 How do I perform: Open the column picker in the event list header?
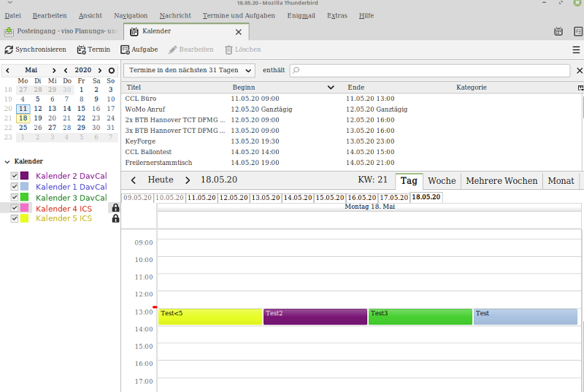(x=580, y=88)
